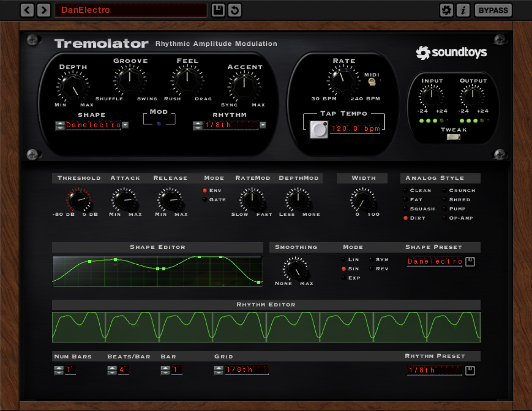Screen dimensions: 532x411
Task: Step the Beats/Bar value arrows
Action: pyautogui.click(x=112, y=370)
